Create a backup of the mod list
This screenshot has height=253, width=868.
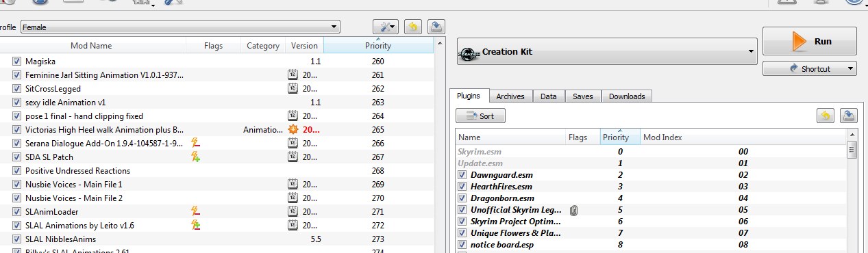(436, 27)
